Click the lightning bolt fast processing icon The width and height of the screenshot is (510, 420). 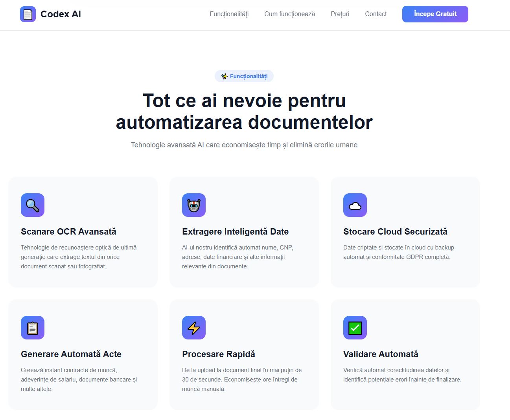(194, 328)
